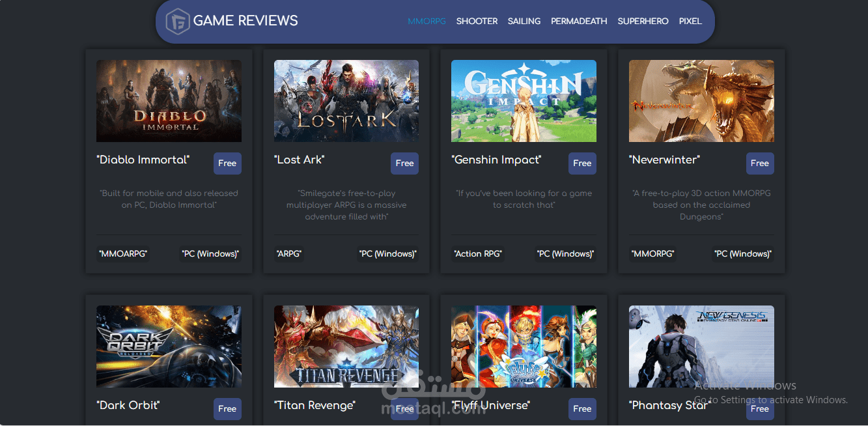The width and height of the screenshot is (868, 426).
Task: Click the Free badge on Neverwinter
Action: coord(760,163)
